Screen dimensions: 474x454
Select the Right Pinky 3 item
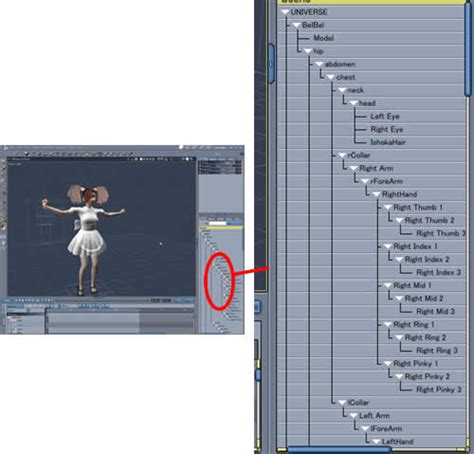(x=439, y=389)
